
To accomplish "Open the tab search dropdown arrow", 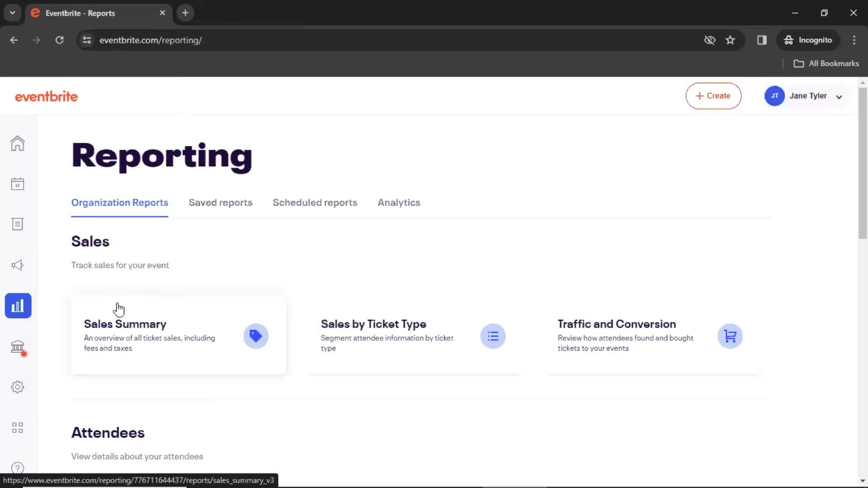I will pyautogui.click(x=12, y=13).
